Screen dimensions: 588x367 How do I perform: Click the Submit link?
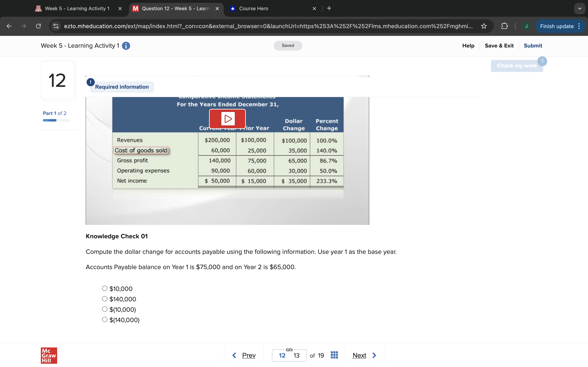(x=533, y=46)
